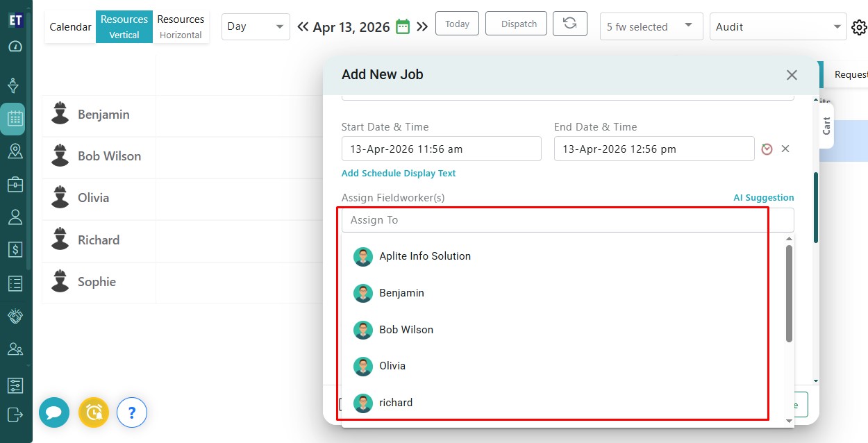Select Bob Wilson from fieldworker list
The width and height of the screenshot is (868, 443).
[x=406, y=330]
